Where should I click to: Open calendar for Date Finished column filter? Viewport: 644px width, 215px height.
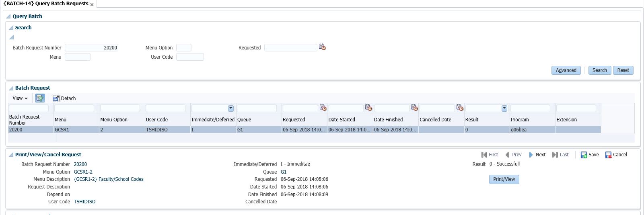click(x=414, y=108)
